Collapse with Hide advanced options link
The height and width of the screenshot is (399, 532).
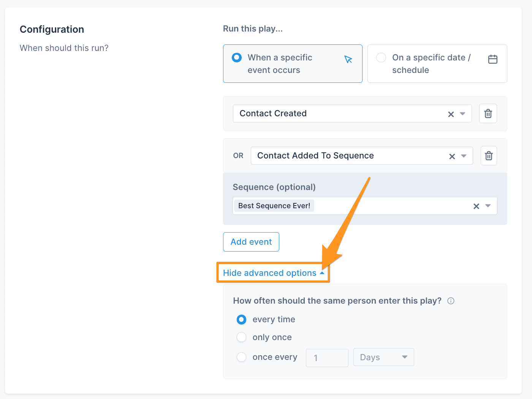pos(274,273)
